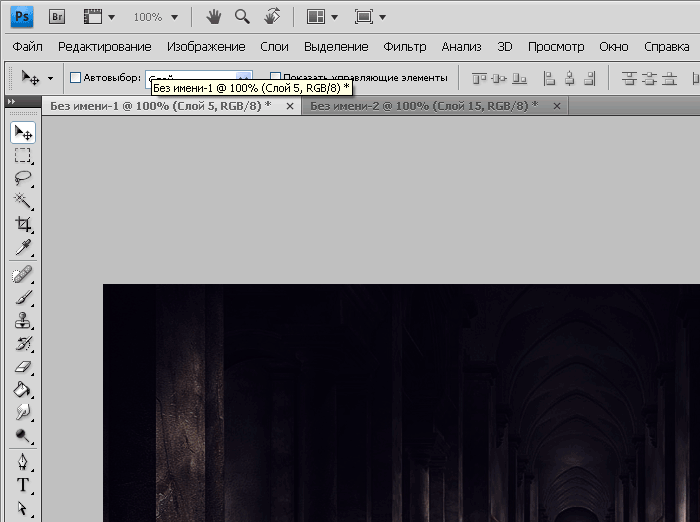Choose the Eraser tool

click(22, 367)
